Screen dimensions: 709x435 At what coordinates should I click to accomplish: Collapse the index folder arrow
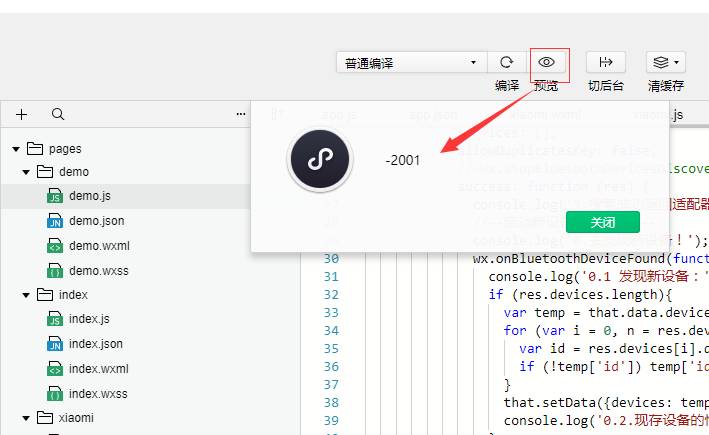[26, 295]
